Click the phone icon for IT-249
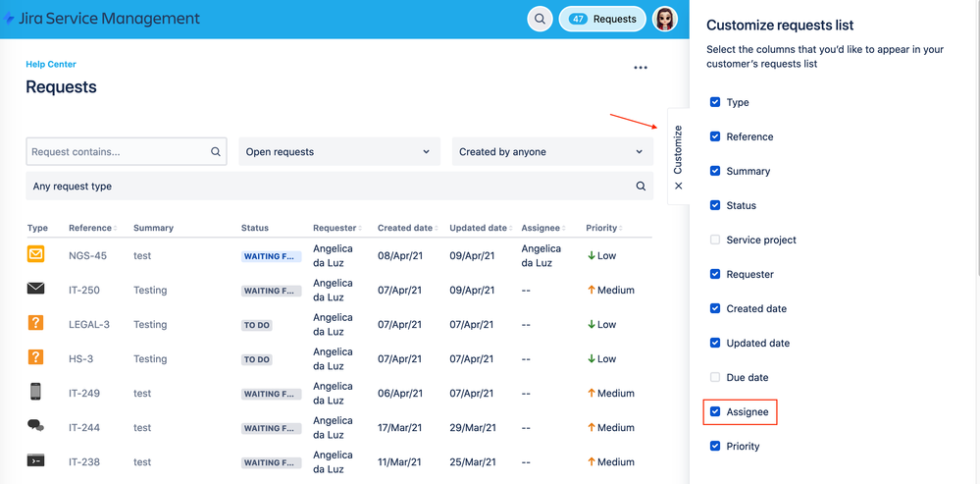The height and width of the screenshot is (484, 980). (x=35, y=392)
